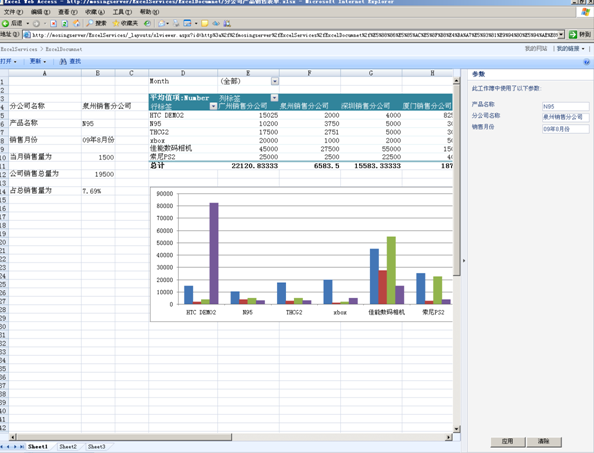Stop page loading with red X icon
This screenshot has width=594, height=453.
(x=53, y=23)
